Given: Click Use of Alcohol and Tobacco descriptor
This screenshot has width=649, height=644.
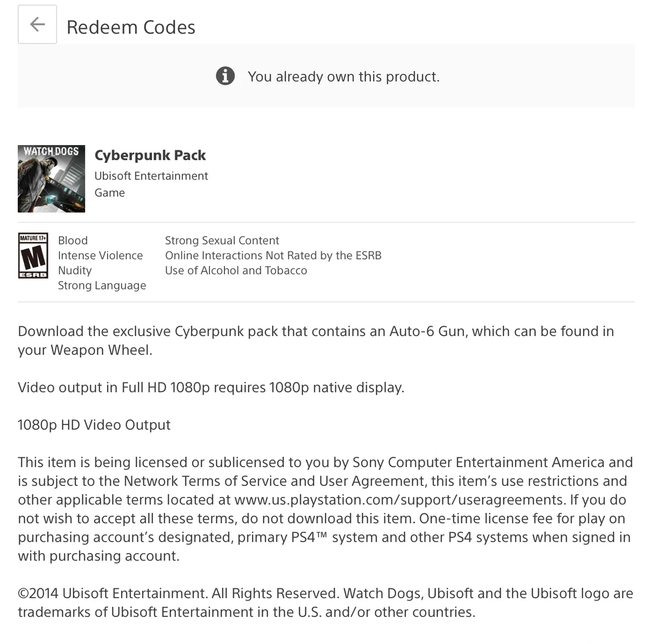Looking at the screenshot, I should pos(236,271).
